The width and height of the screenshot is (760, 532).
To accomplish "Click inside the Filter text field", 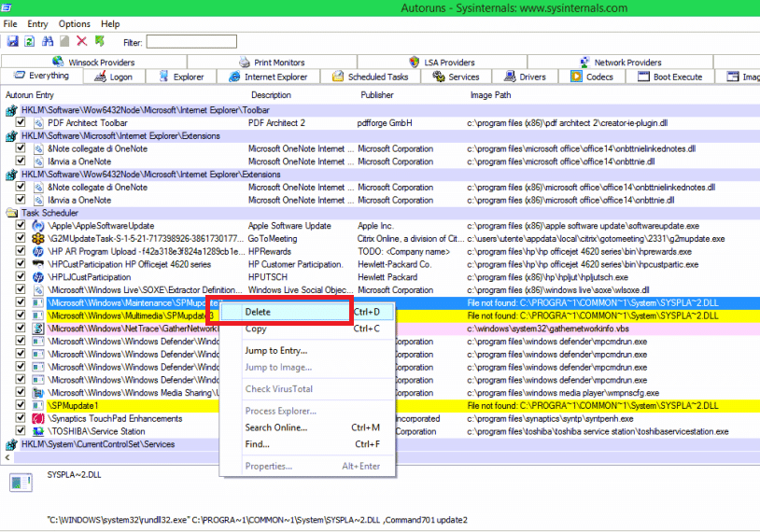I will pos(190,41).
